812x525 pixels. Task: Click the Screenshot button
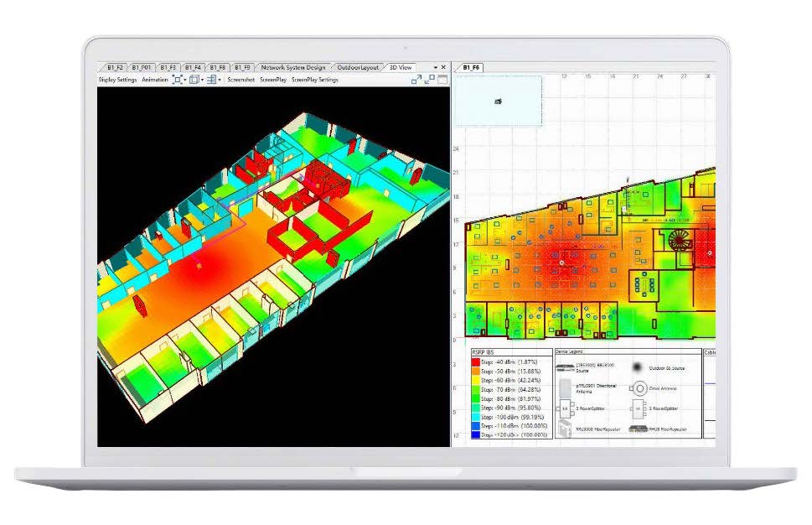point(241,80)
